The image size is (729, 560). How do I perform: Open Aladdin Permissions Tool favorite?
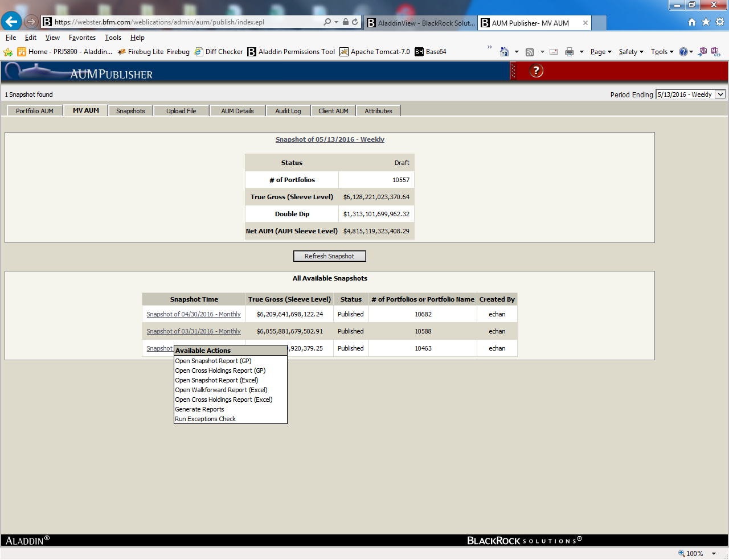tap(291, 52)
